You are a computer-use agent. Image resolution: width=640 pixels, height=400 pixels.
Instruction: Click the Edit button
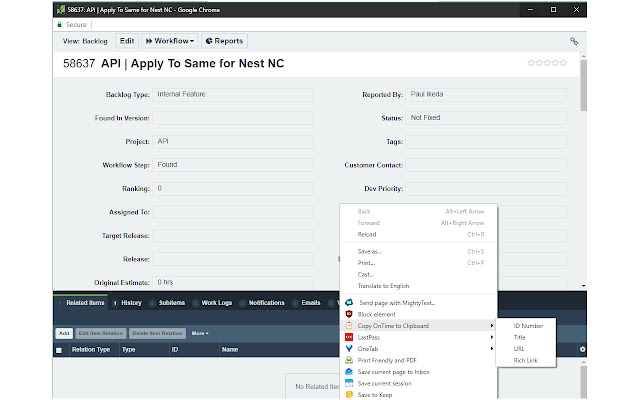click(x=127, y=41)
